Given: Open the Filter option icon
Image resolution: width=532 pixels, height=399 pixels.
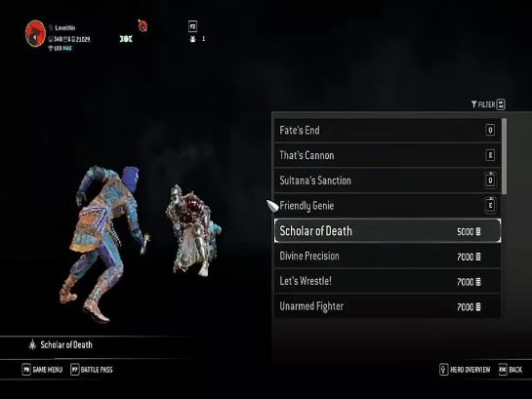Looking at the screenshot, I should click(501, 104).
